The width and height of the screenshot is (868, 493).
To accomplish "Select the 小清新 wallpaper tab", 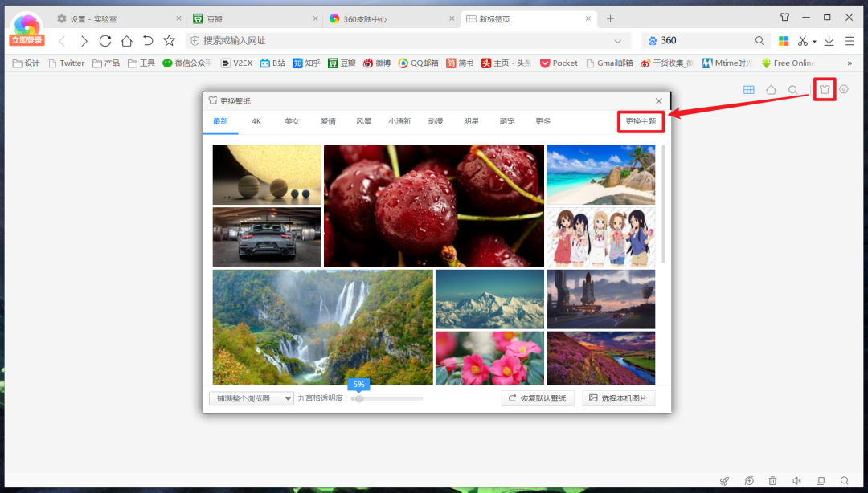I will point(399,121).
